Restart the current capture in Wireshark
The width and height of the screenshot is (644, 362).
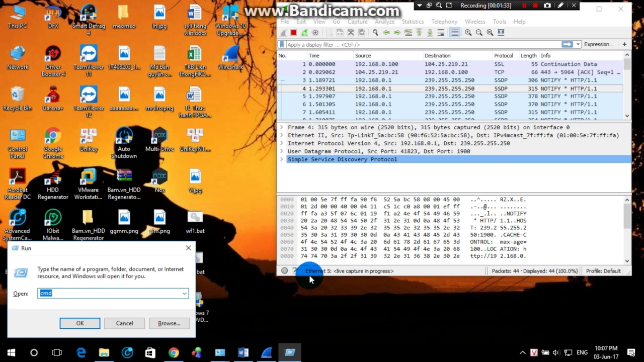(304, 33)
